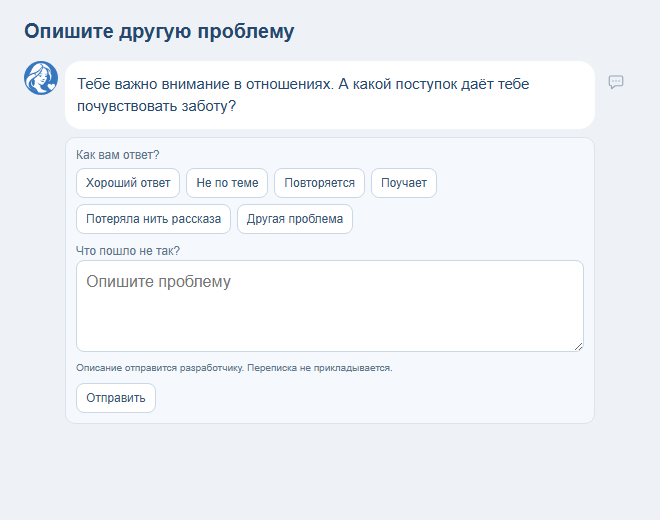The height and width of the screenshot is (520, 660).
Task: Click the assistant message bubble text
Action: point(303,95)
